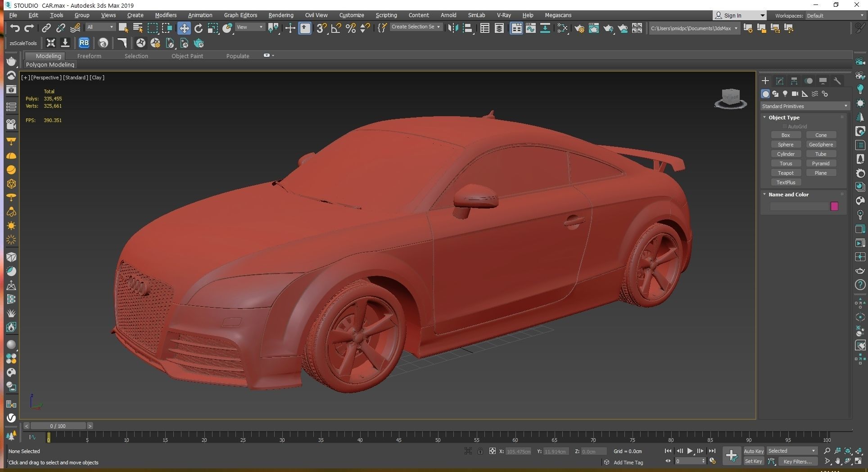Select the Helpers category icon

[x=805, y=94]
